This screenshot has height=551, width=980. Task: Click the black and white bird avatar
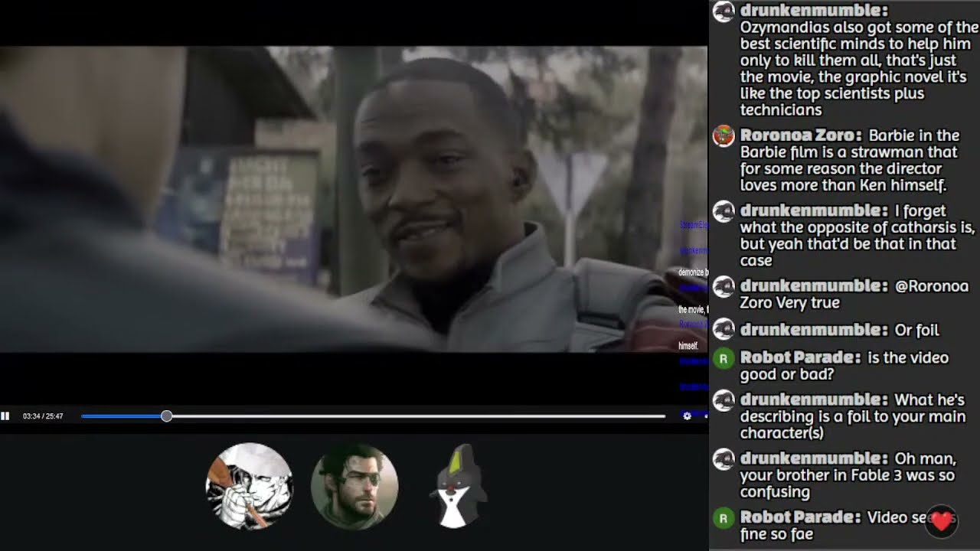458,486
